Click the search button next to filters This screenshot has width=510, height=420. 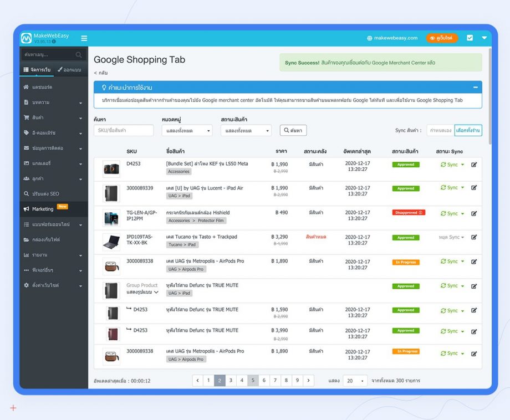coord(293,131)
